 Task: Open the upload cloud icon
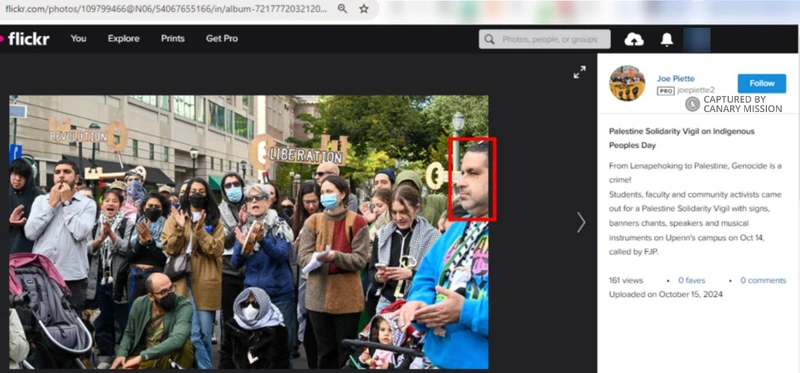click(634, 39)
